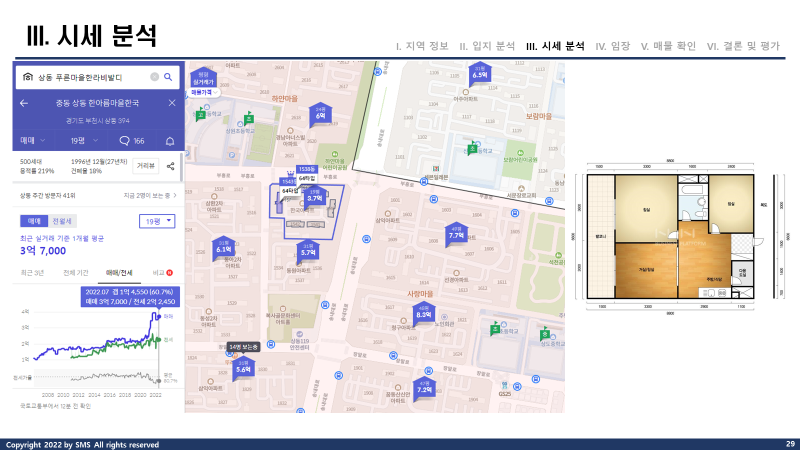Clear the search field text
Image resolution: width=800 pixels, height=450 pixels.
154,77
